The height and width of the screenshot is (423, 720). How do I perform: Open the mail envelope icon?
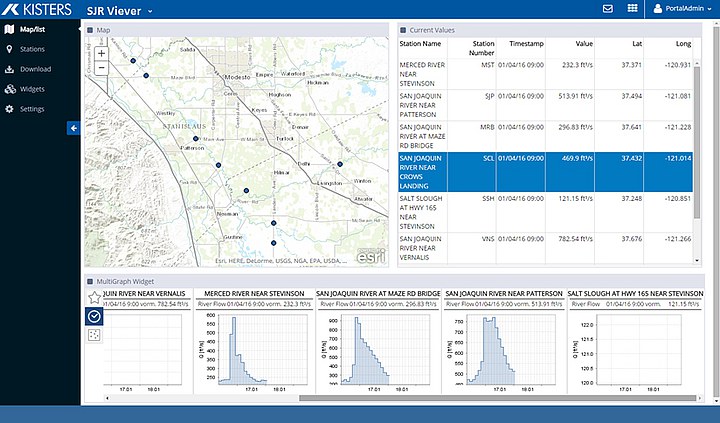coord(607,9)
